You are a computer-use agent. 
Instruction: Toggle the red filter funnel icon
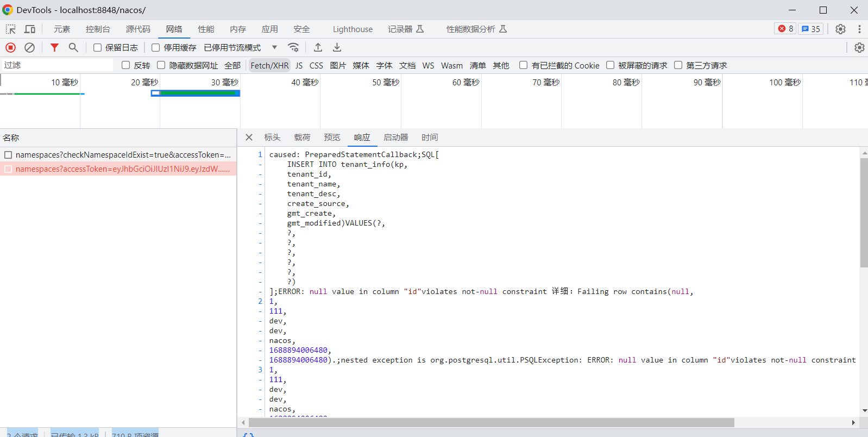click(x=54, y=48)
